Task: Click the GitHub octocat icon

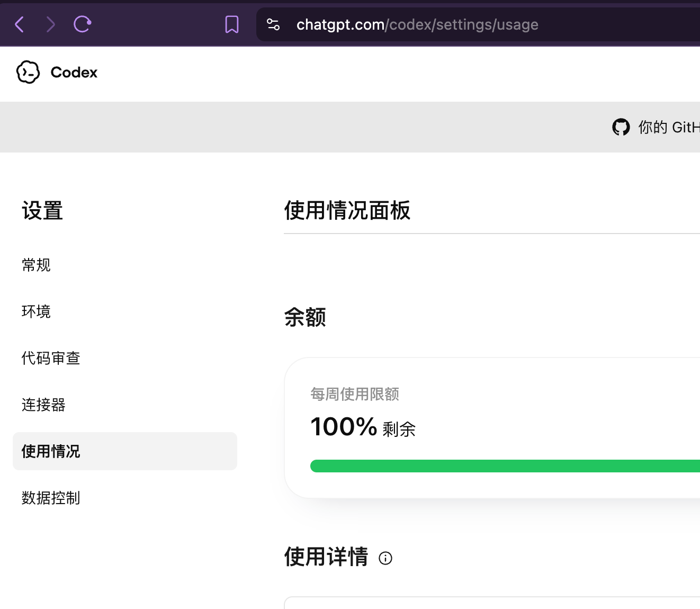Action: (621, 127)
